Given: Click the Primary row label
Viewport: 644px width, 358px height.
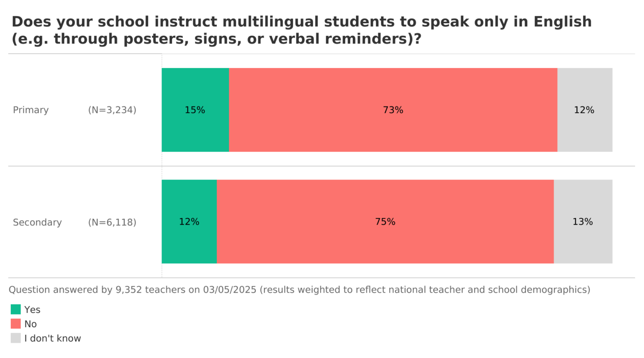Looking at the screenshot, I should (30, 110).
